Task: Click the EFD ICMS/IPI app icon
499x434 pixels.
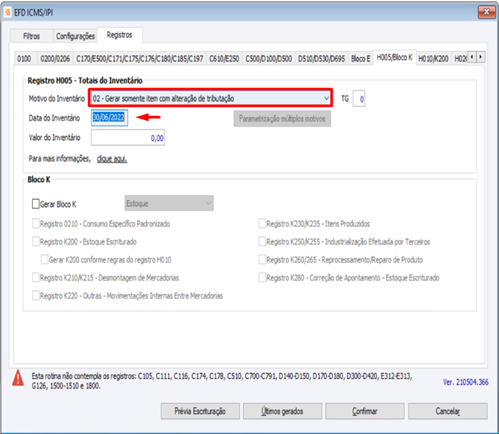Action: tap(7, 13)
